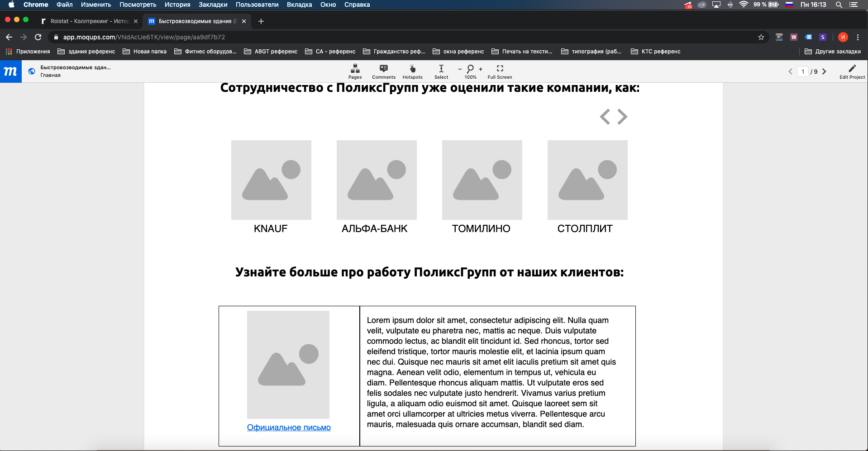The width and height of the screenshot is (868, 451).
Task: Bookmark this page with the star
Action: click(x=761, y=37)
